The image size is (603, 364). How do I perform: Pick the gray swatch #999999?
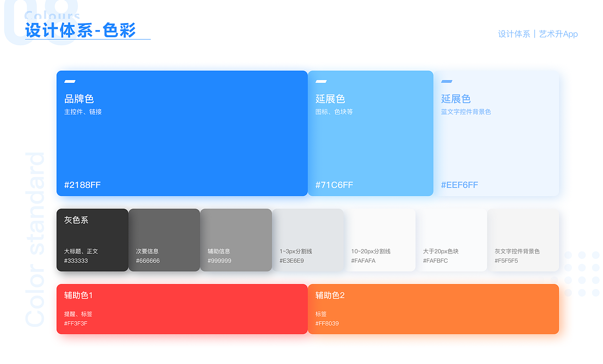[x=236, y=240]
